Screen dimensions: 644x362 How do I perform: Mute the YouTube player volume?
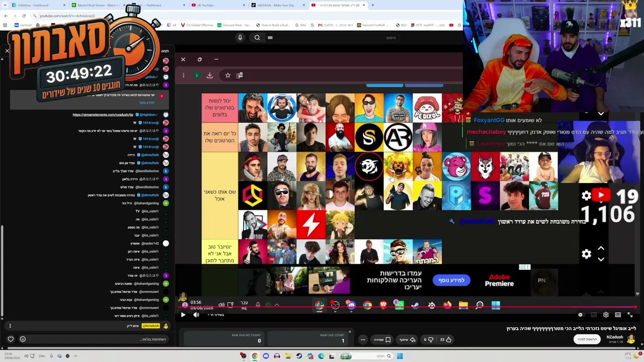[196, 315]
